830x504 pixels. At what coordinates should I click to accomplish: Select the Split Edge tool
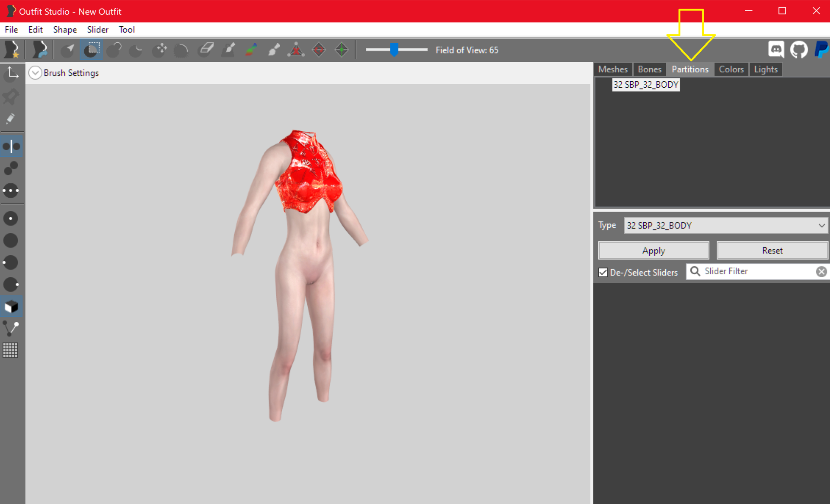[342, 50]
